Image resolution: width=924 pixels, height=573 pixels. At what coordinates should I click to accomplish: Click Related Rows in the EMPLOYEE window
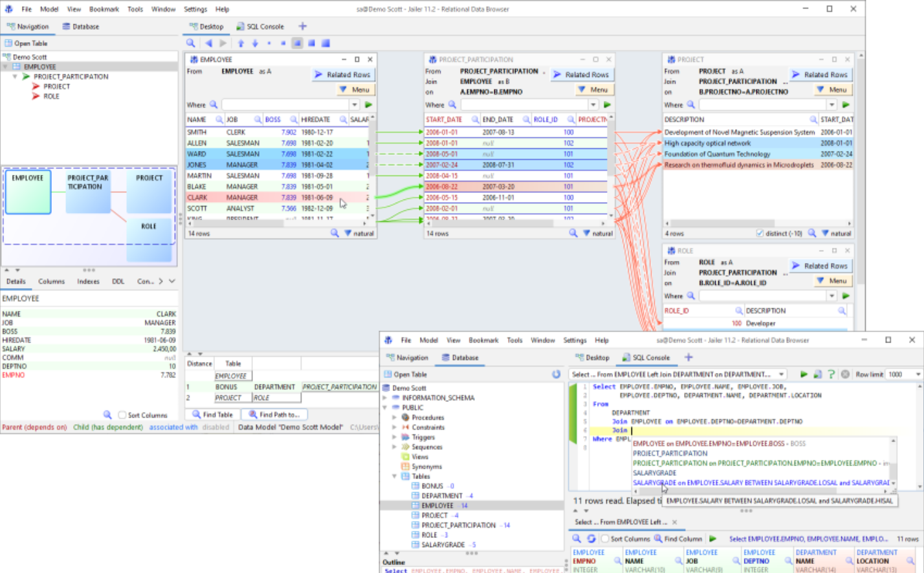[x=344, y=74]
